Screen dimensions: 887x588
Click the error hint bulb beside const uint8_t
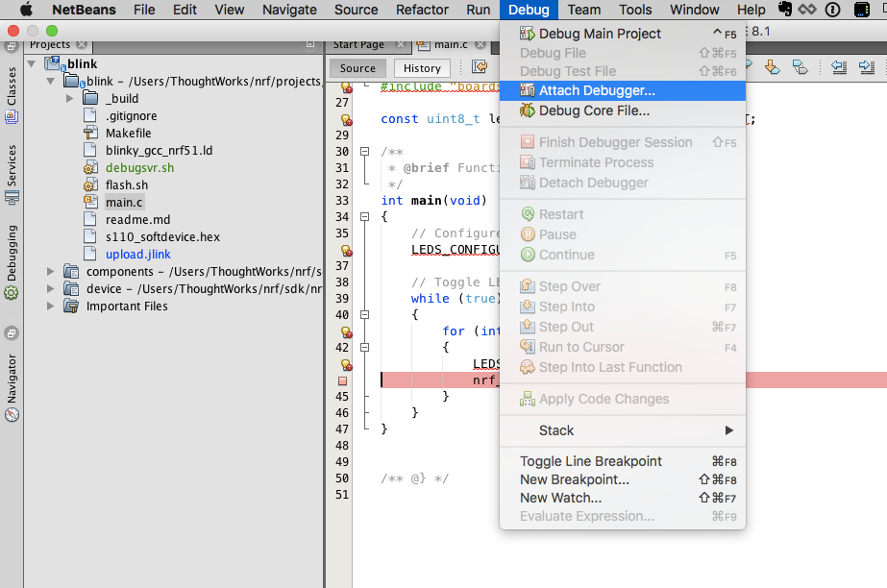click(346, 120)
